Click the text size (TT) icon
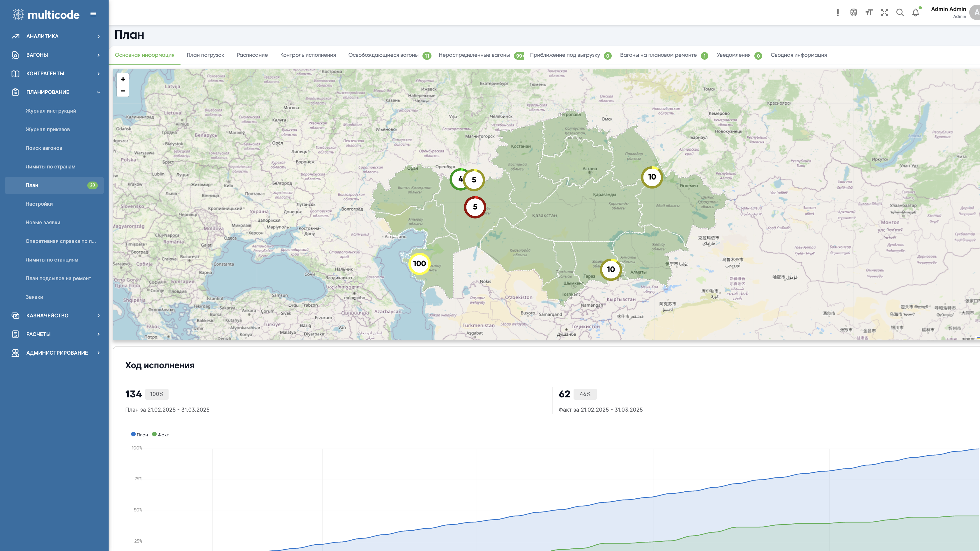The image size is (980, 551). (869, 13)
